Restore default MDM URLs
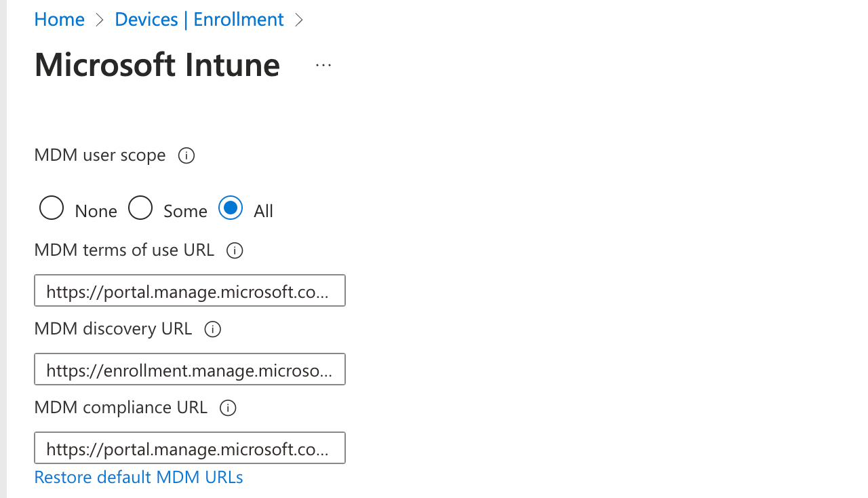This screenshot has height=498, width=868. (138, 478)
